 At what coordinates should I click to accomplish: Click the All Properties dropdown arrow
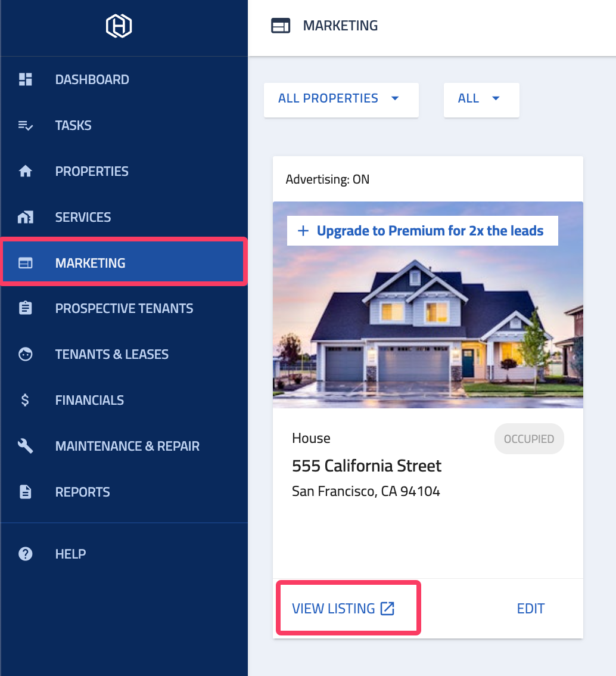pos(395,98)
